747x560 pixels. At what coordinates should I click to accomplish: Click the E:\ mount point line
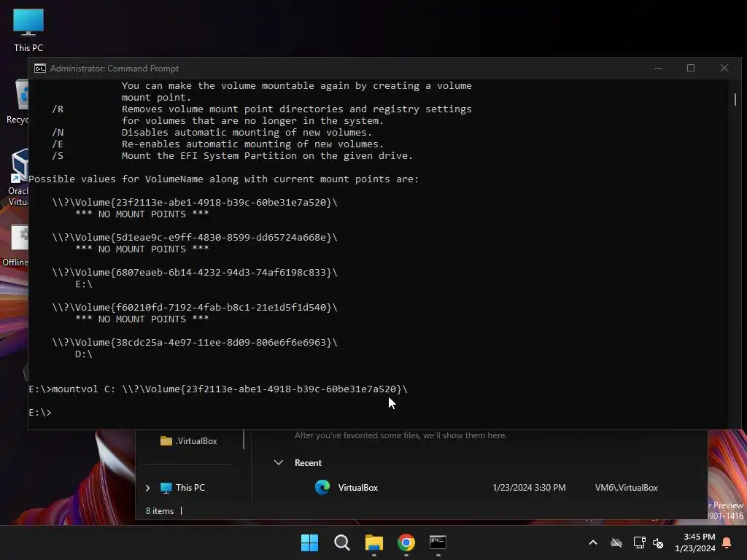[84, 284]
